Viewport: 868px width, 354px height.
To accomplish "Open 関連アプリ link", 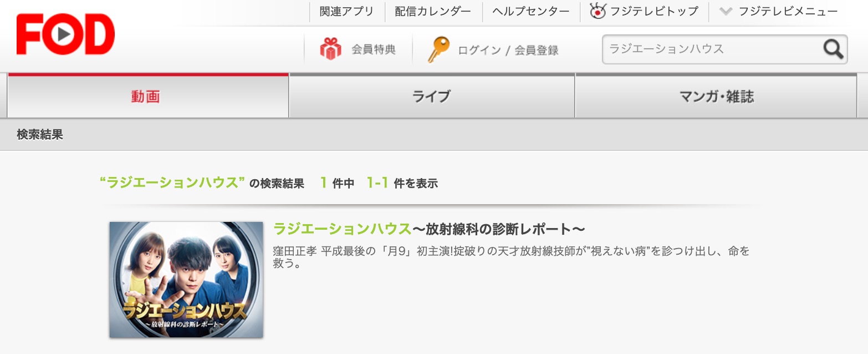I will coord(347,11).
